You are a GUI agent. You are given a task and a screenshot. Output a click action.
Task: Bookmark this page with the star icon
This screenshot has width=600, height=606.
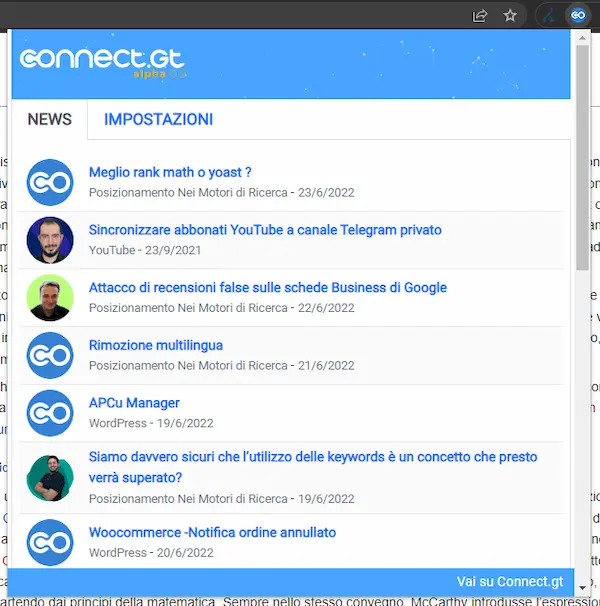(510, 15)
